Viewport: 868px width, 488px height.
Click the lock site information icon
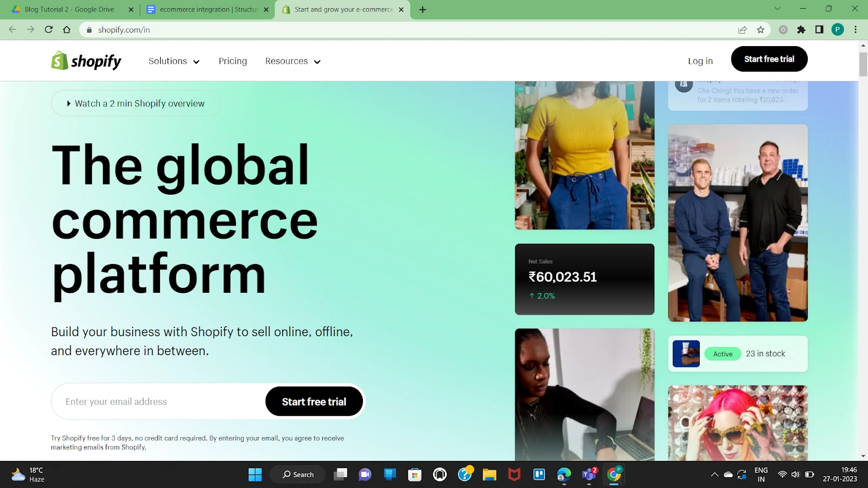click(x=90, y=30)
